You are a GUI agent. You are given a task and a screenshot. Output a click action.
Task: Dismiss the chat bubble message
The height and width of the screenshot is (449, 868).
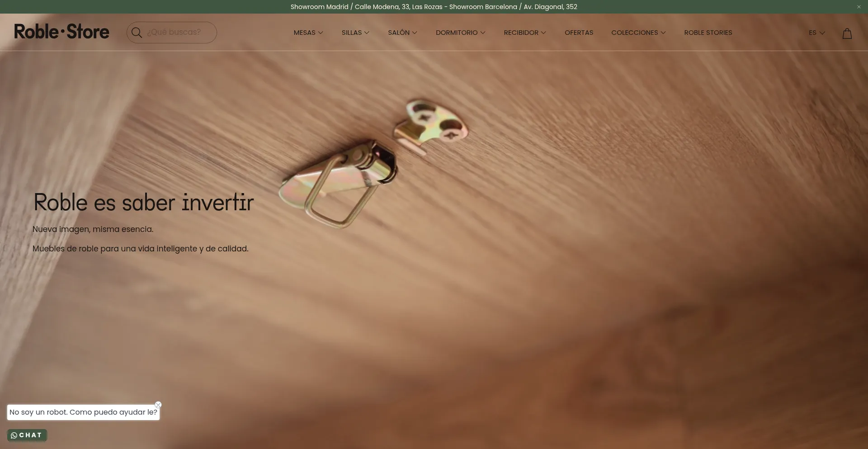point(158,405)
